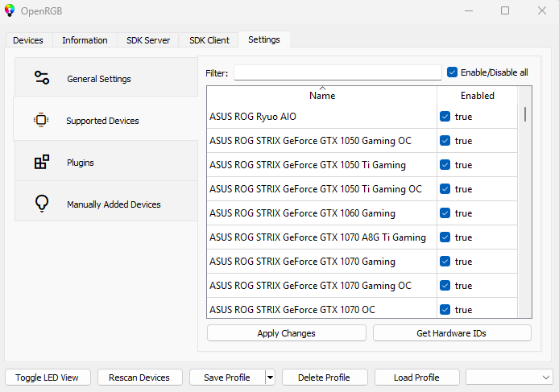The width and height of the screenshot is (559, 392).
Task: Open the Information tab
Action: (85, 40)
